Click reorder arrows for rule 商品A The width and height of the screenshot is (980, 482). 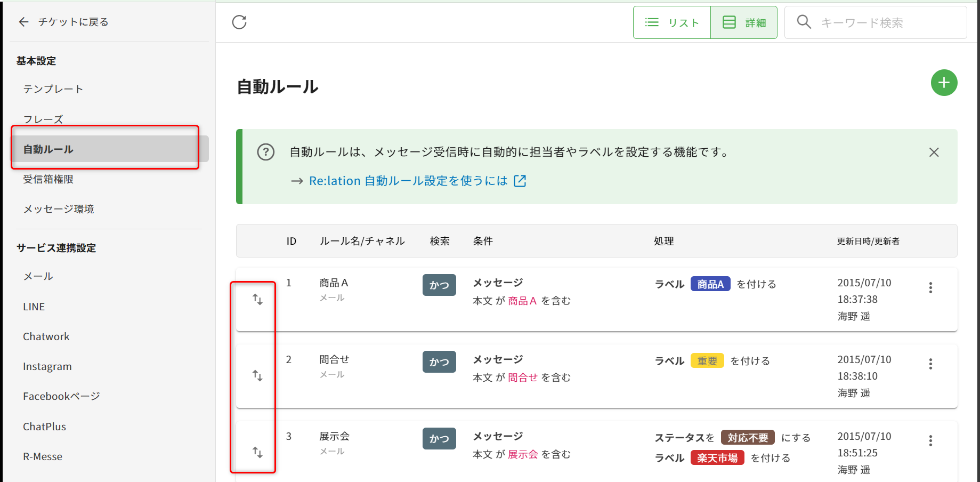coord(257,300)
